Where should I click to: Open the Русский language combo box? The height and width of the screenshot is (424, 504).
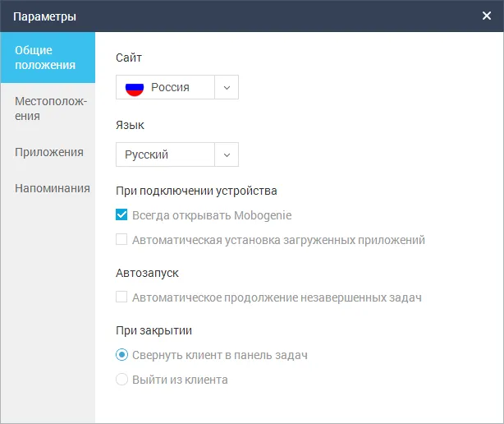coord(177,154)
